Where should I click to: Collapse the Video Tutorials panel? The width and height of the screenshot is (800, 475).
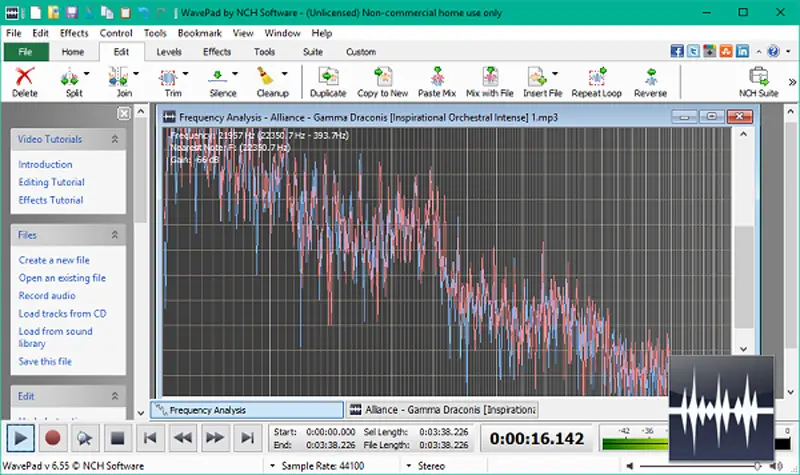114,140
